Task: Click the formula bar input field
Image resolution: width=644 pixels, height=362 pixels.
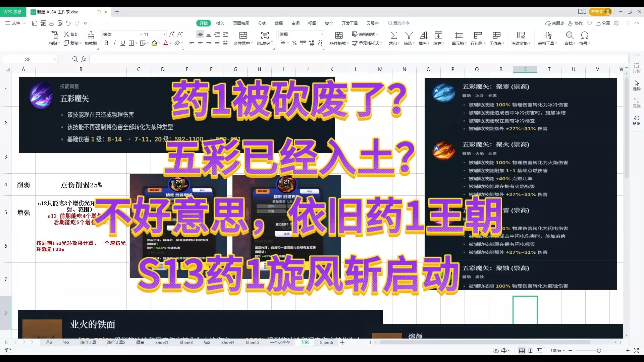Action: tap(359, 59)
